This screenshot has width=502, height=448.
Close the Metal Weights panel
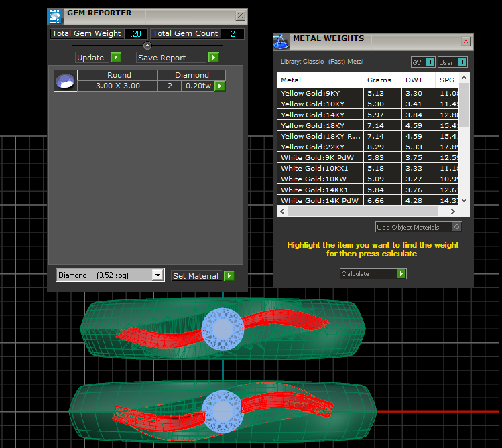pyautogui.click(x=466, y=42)
